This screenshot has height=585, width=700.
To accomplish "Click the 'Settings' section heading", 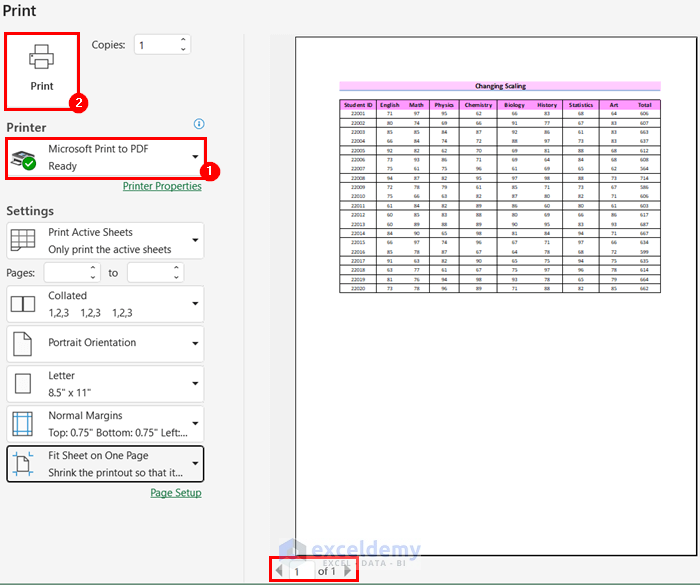I will (x=30, y=211).
